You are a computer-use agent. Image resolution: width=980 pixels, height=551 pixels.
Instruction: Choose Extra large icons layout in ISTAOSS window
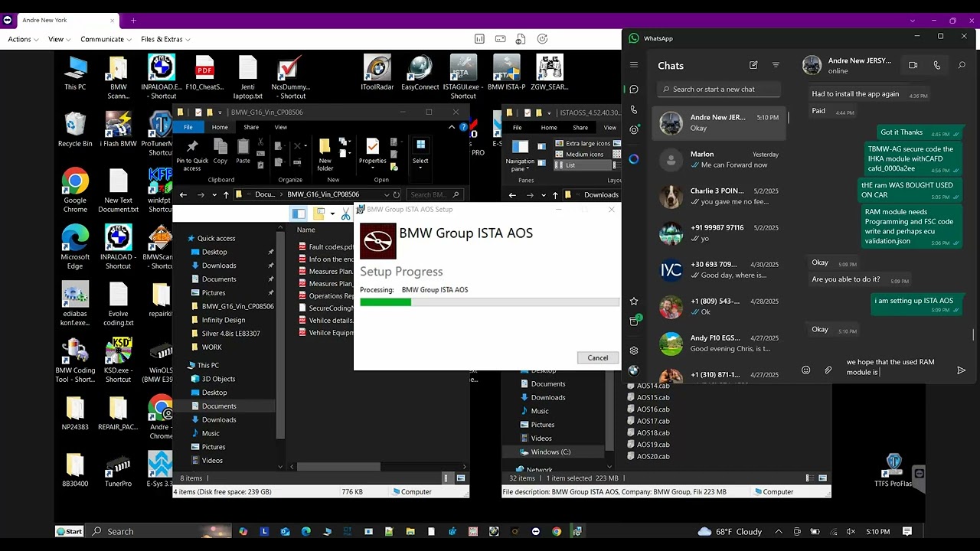(x=582, y=143)
